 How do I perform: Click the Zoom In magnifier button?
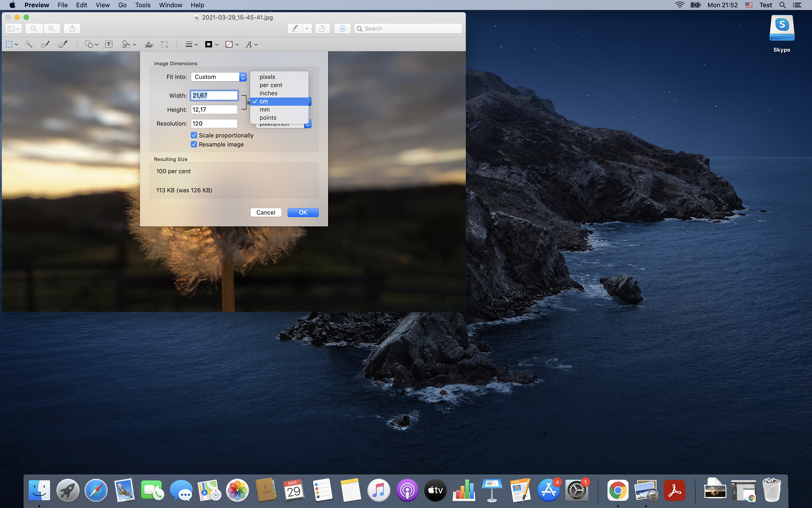point(52,28)
